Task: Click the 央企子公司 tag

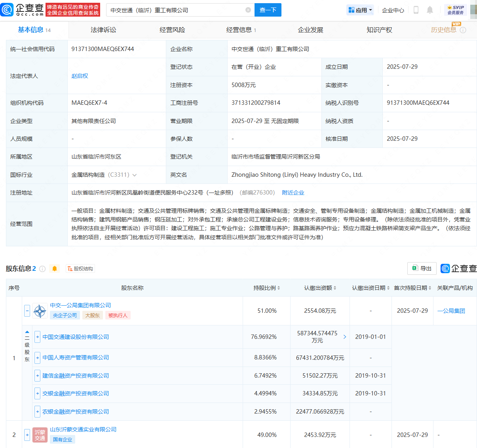Action: coord(65,315)
